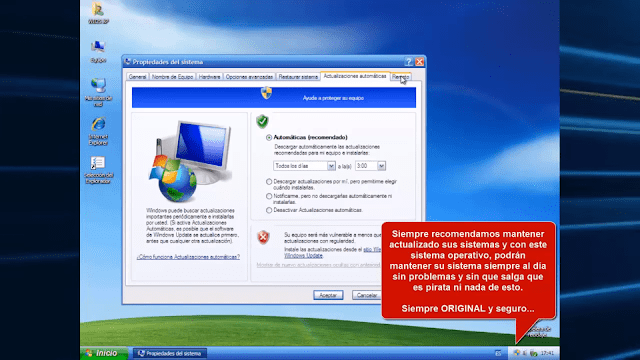Click the network connection tray icon
Viewport: 640px width, 360px height.
tap(533, 353)
